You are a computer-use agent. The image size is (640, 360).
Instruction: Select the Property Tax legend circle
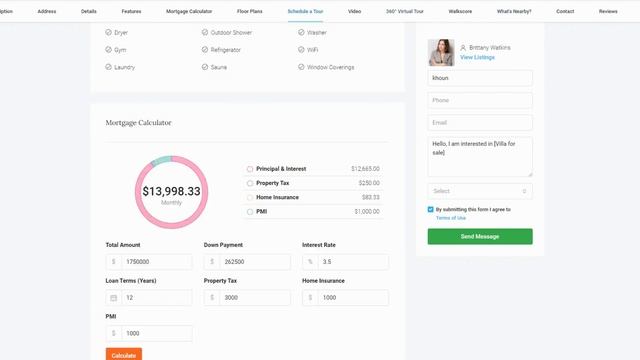tap(250, 183)
